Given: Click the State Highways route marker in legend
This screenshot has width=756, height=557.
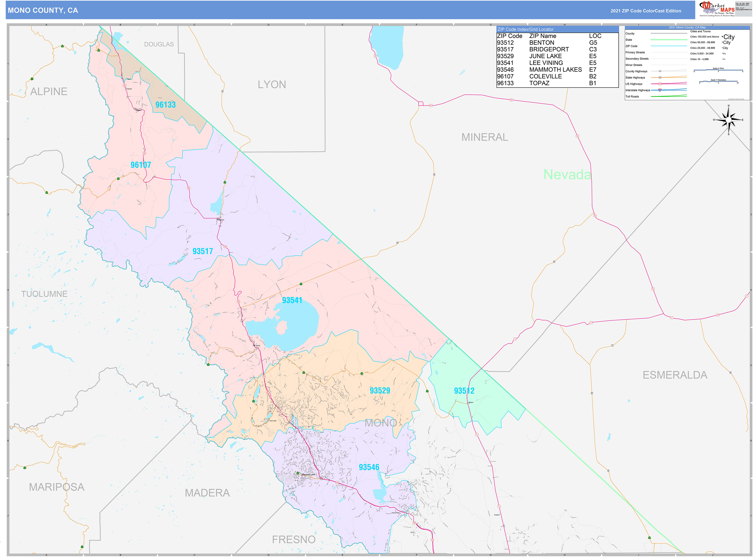Looking at the screenshot, I should pos(660,78).
